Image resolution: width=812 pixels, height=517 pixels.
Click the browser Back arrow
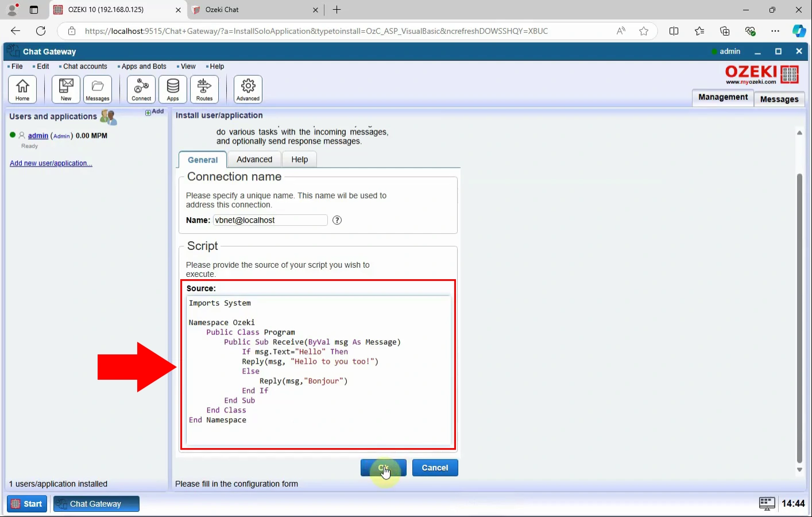pos(16,31)
